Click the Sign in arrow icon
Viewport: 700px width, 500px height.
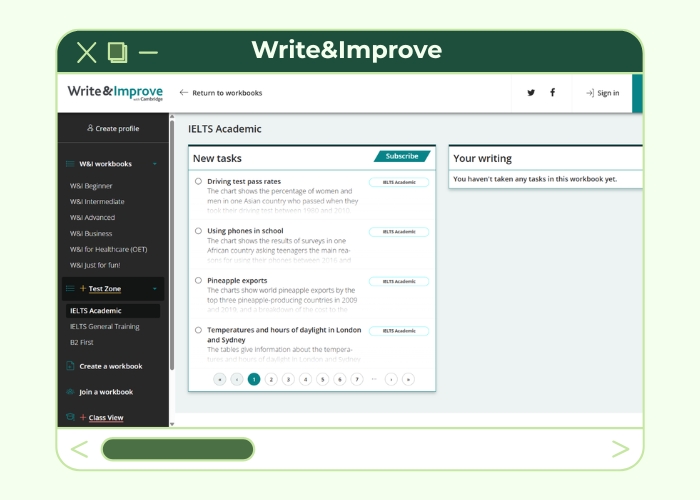(590, 93)
